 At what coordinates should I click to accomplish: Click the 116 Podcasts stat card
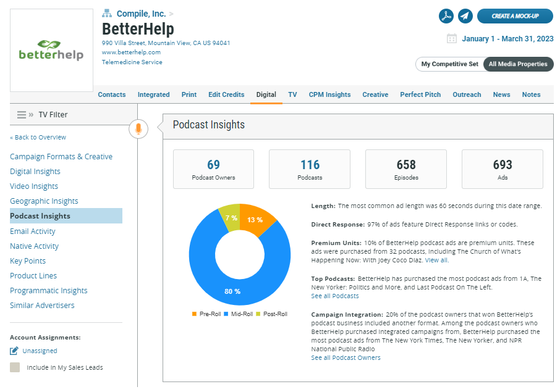310,169
